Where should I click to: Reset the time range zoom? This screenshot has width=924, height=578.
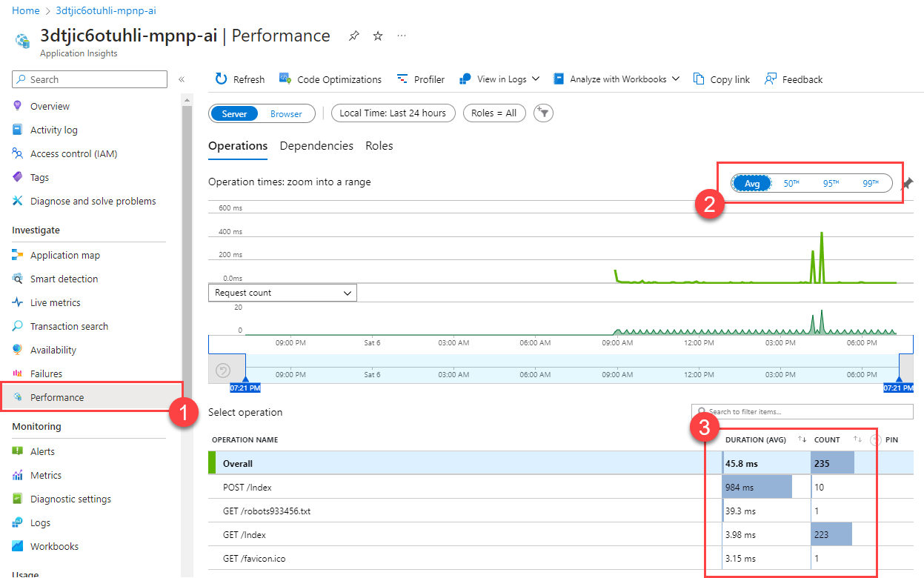pos(223,371)
